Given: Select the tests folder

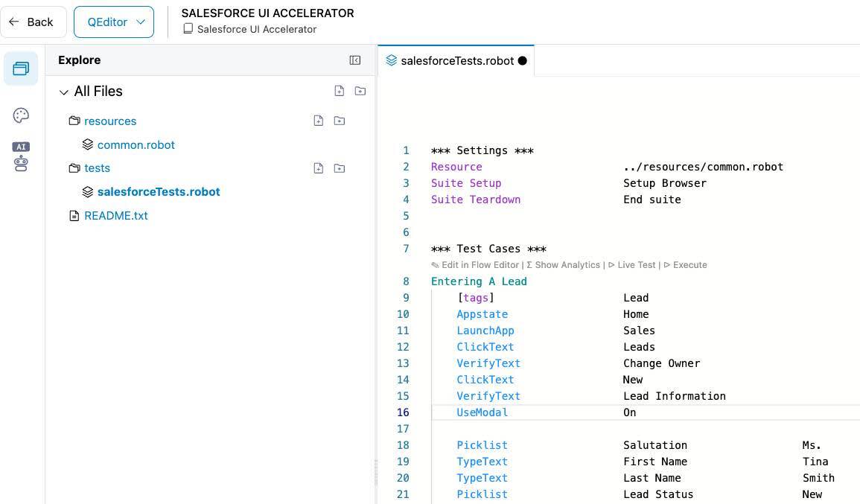Looking at the screenshot, I should 97,168.
